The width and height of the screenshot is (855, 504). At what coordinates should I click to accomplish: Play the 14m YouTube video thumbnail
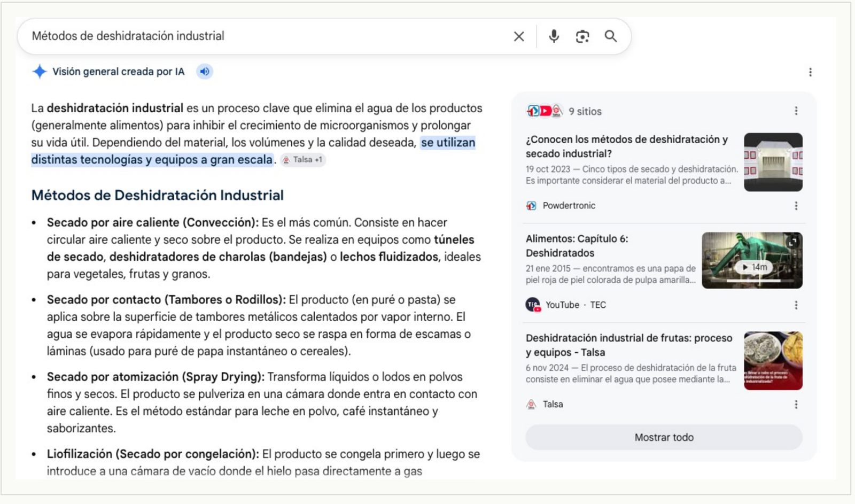pyautogui.click(x=752, y=260)
